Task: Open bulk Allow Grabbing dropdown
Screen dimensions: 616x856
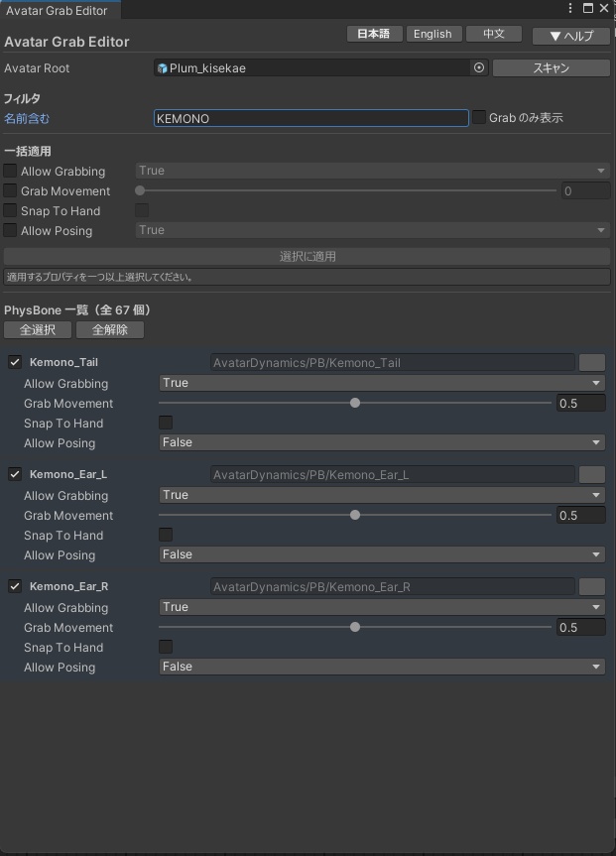Action: [372, 171]
